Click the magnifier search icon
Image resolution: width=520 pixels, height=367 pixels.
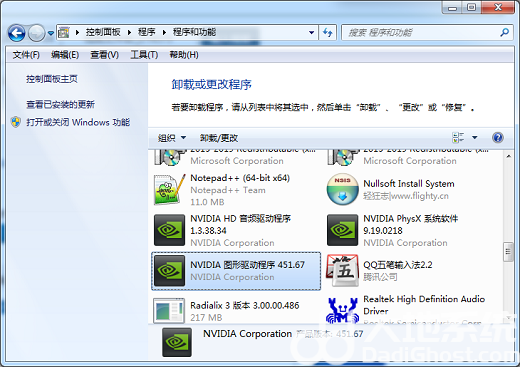(x=505, y=32)
